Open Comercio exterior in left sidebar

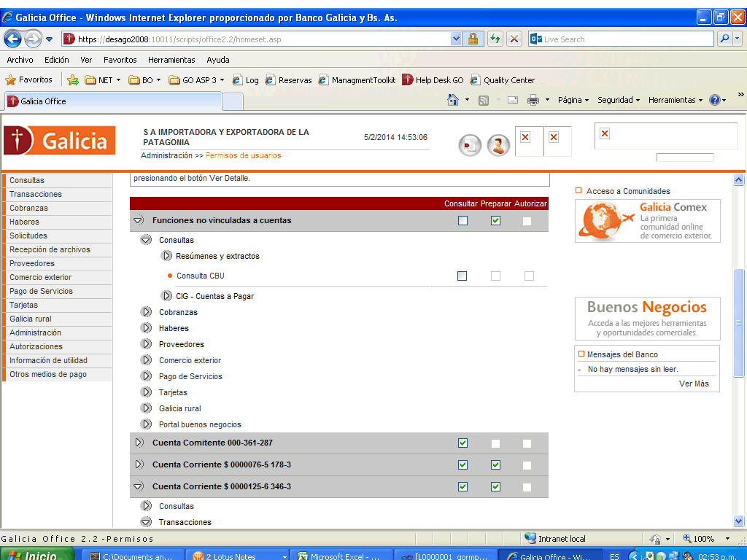pyautogui.click(x=58, y=277)
